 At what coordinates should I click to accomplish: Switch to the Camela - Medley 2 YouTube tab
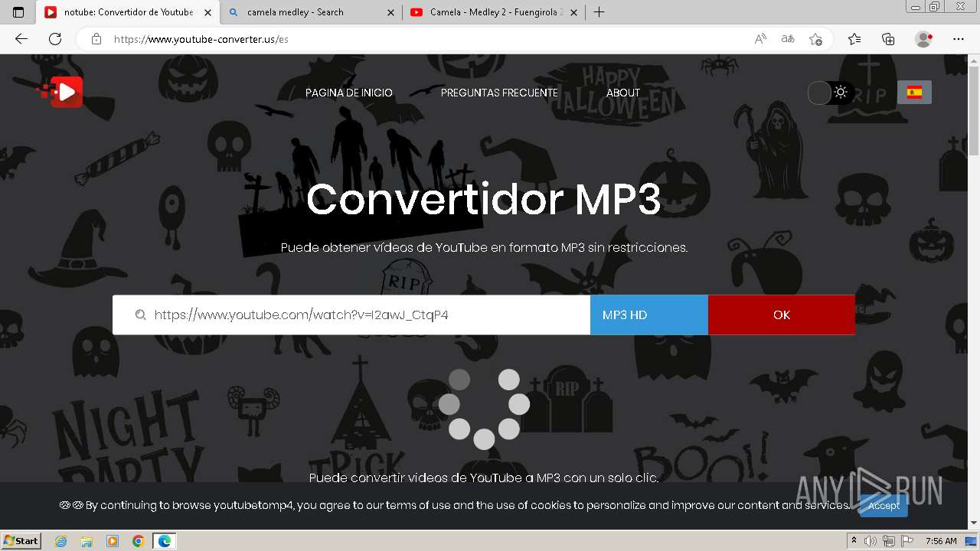(x=494, y=12)
